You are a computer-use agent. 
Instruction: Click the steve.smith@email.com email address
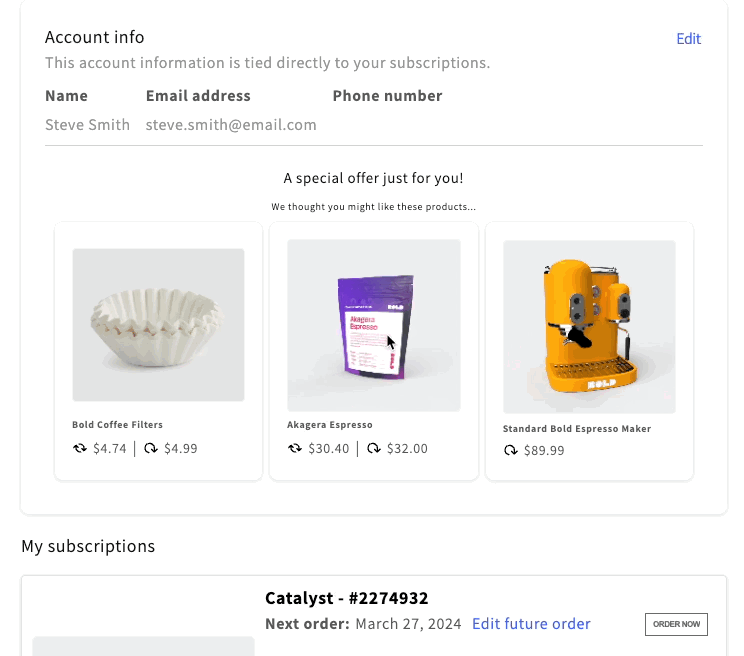231,125
